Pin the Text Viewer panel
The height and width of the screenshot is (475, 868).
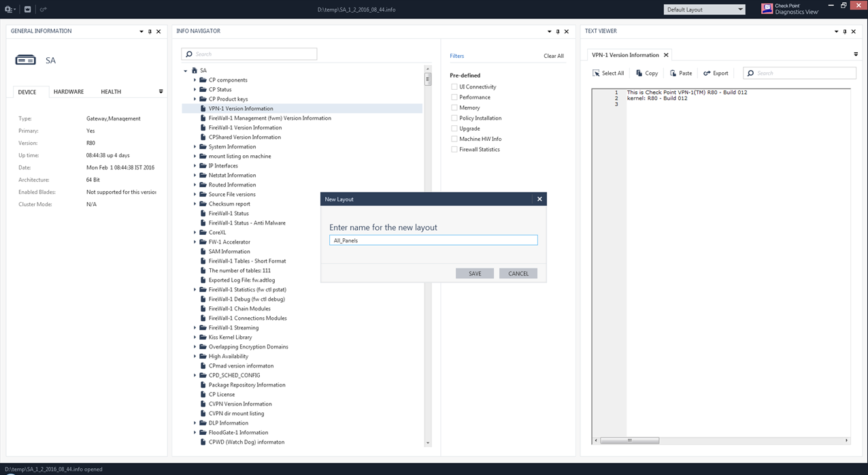(x=845, y=31)
